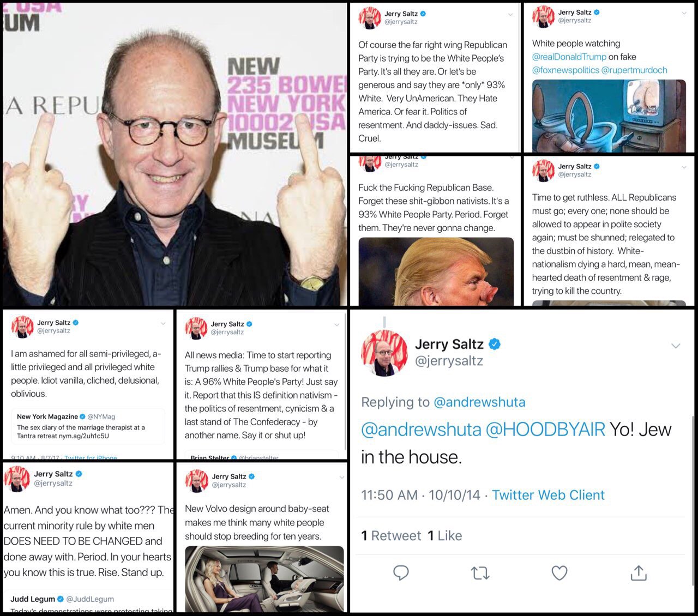The width and height of the screenshot is (698, 616).
Task: Open chevron menu on 'I am ashamed' tweet
Action: point(163,324)
